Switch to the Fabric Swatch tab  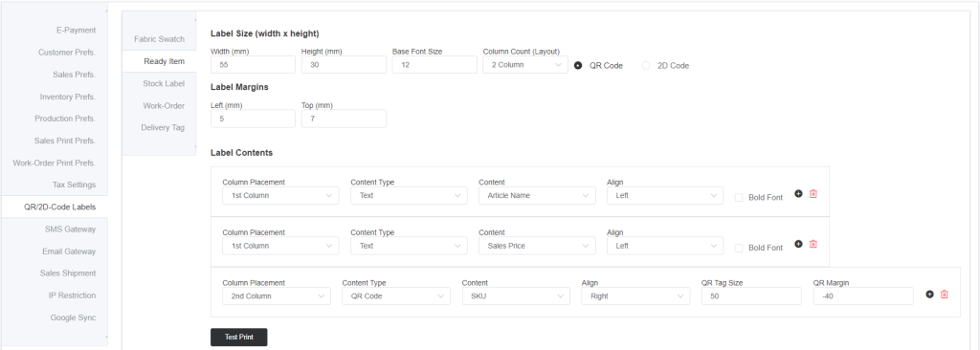pyautogui.click(x=160, y=39)
